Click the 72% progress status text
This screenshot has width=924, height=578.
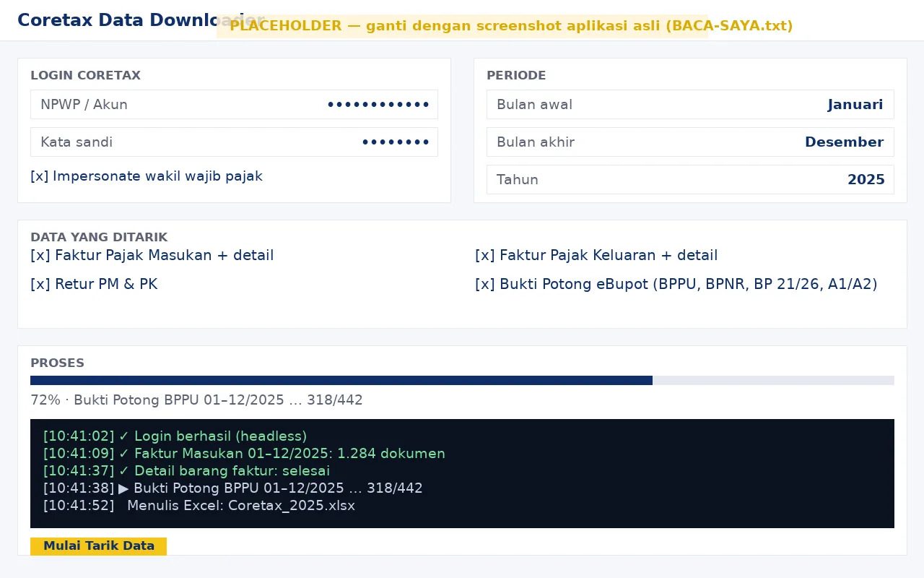click(196, 400)
